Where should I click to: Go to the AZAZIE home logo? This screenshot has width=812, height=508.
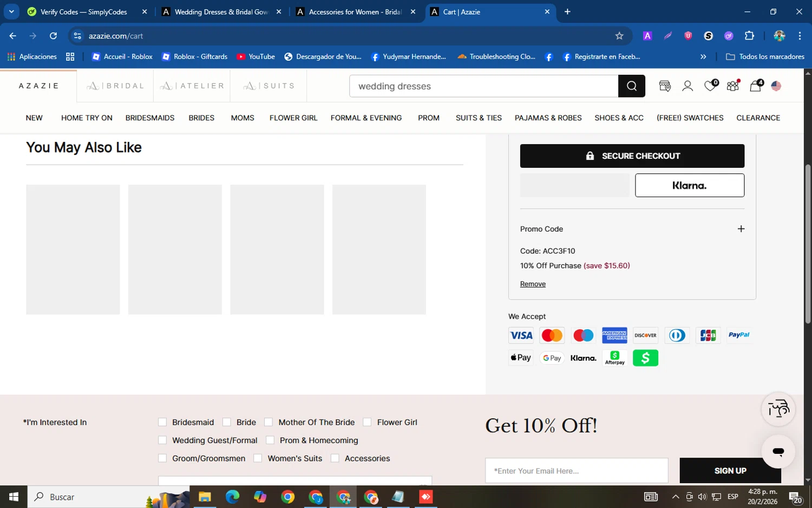coord(38,86)
